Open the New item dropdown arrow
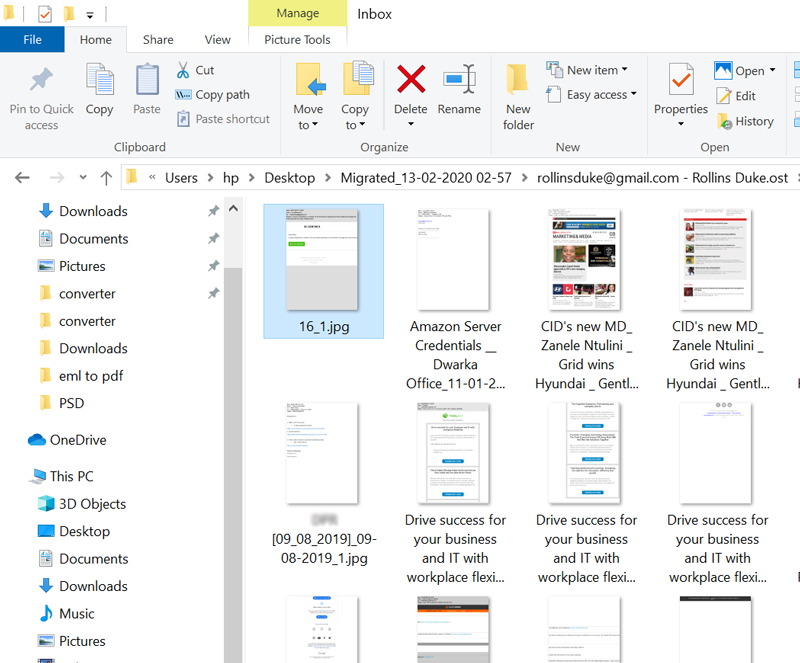 coord(624,69)
